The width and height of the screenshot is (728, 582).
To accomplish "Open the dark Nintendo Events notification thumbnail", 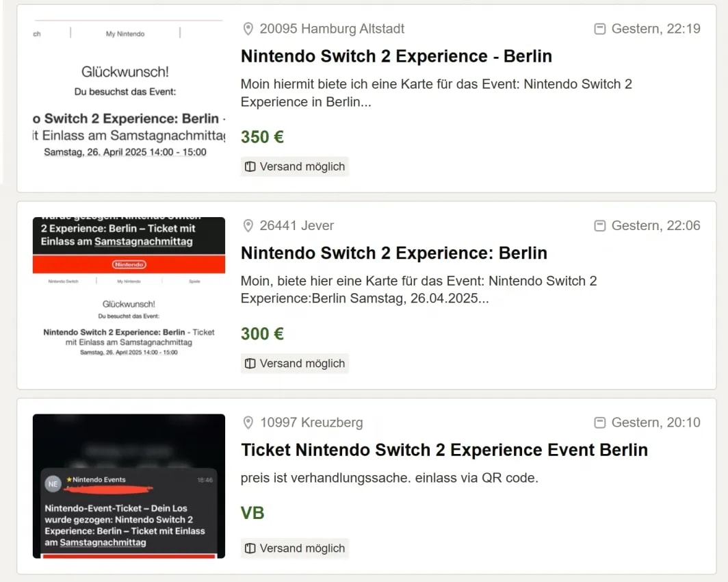I will click(x=129, y=486).
